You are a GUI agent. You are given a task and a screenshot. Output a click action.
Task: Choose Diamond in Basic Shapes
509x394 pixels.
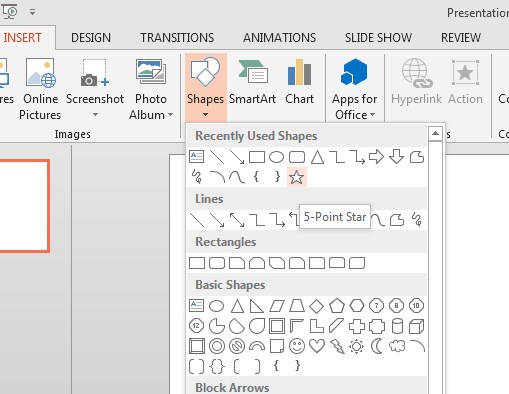point(317,306)
